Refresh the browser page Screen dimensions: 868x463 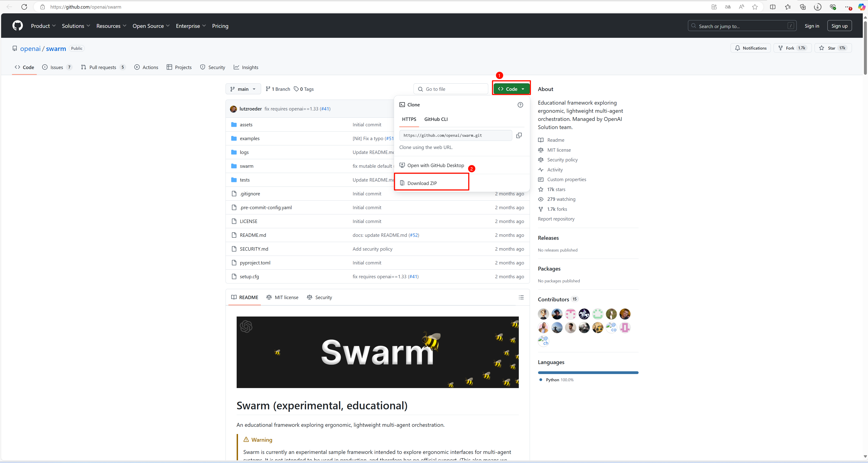[24, 7]
